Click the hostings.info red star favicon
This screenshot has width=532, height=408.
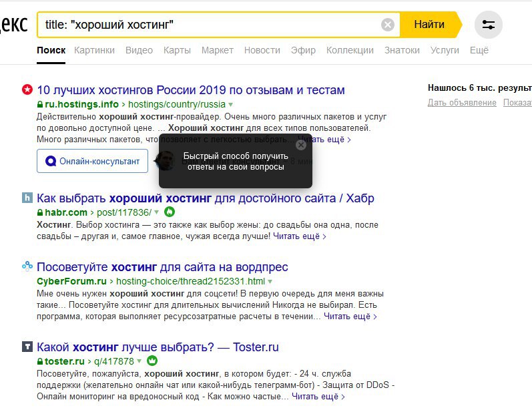click(27, 89)
